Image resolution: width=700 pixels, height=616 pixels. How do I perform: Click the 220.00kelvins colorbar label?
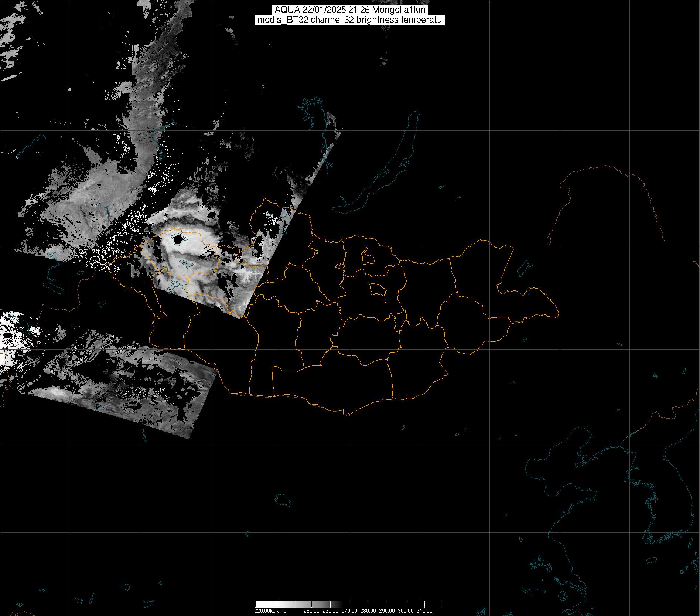coord(270,611)
